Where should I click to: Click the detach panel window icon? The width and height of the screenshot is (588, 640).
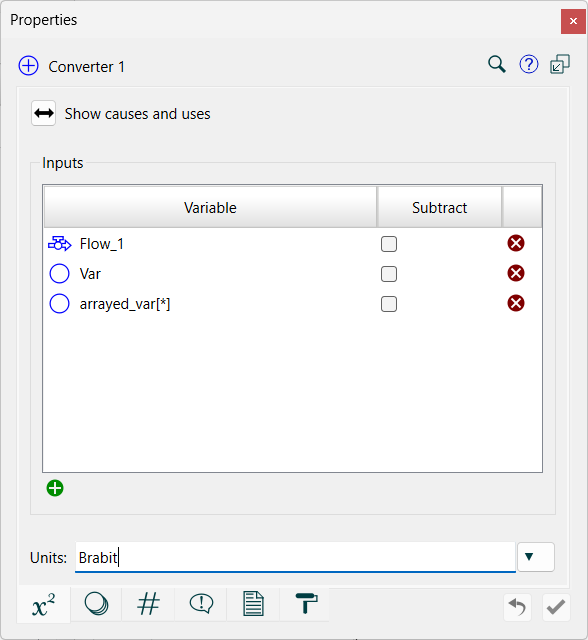tap(559, 64)
